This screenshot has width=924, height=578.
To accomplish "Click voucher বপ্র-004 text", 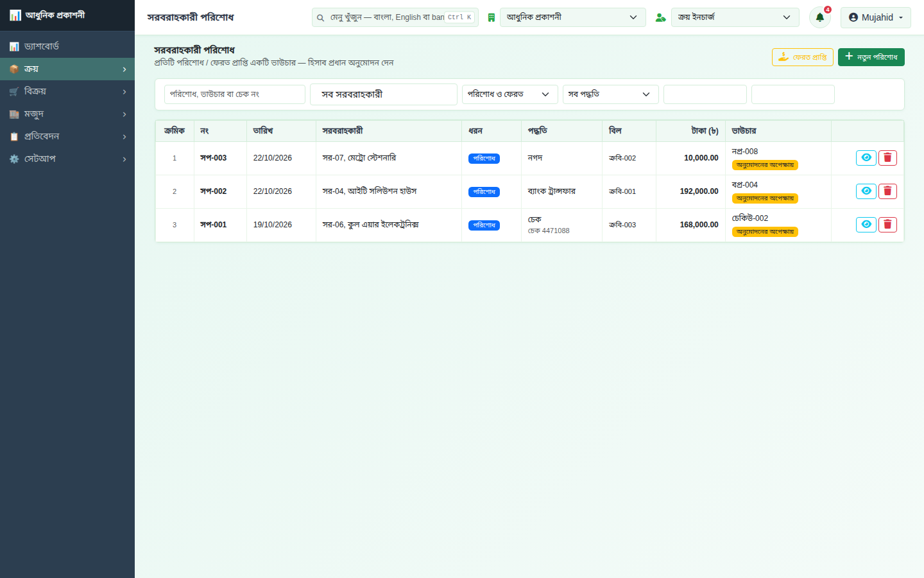I will click(x=745, y=185).
